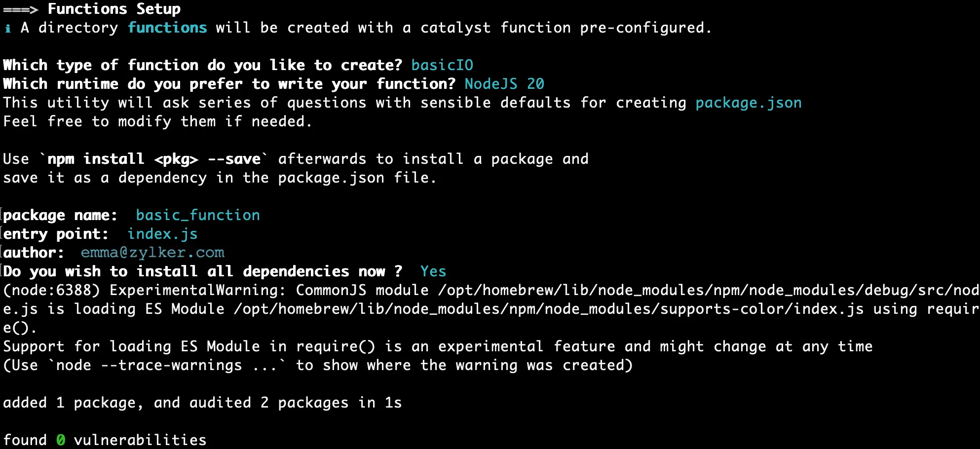The image size is (980, 449).
Task: Click the info icon before 'A directory'
Action: tap(8, 29)
